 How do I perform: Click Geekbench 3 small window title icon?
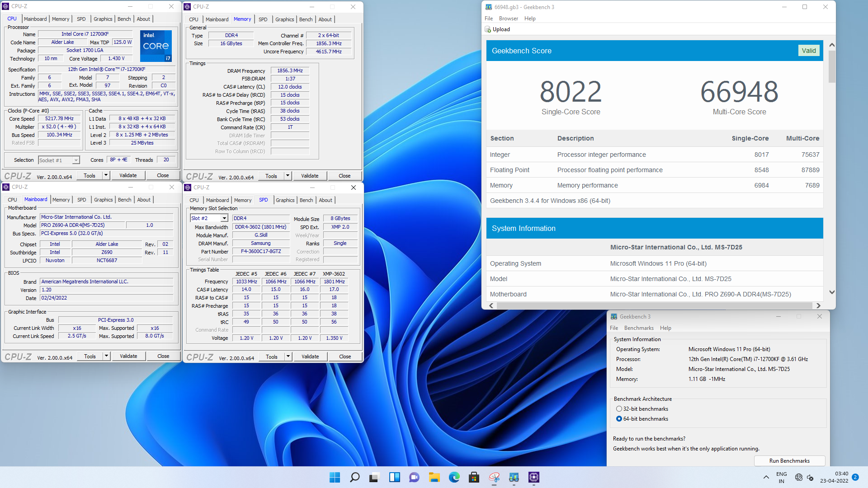[614, 316]
